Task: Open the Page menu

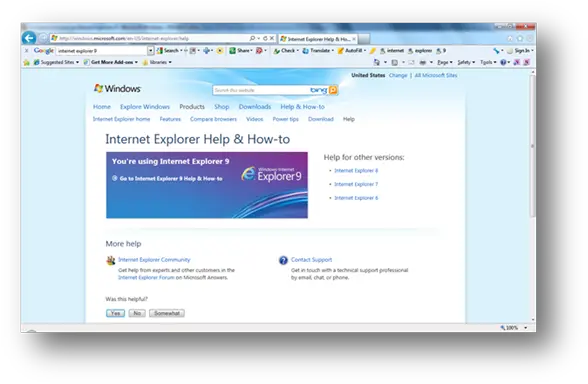Action: pyautogui.click(x=445, y=62)
